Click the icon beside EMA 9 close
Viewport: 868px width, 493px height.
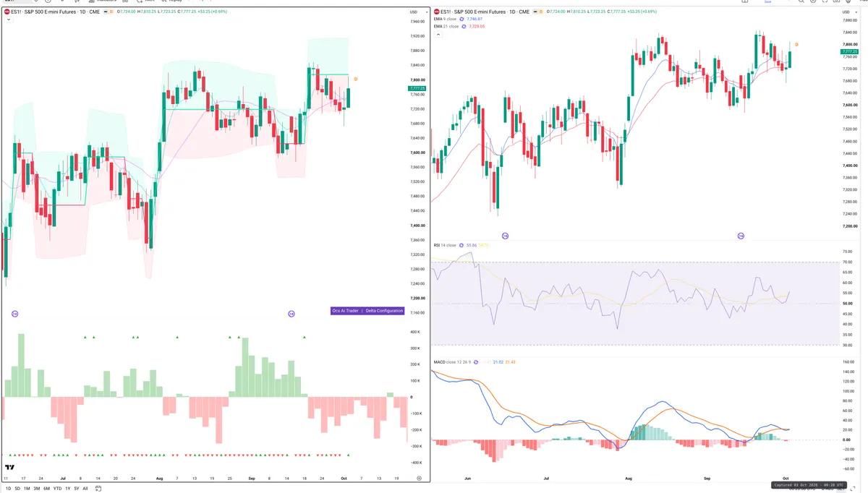(x=463, y=20)
